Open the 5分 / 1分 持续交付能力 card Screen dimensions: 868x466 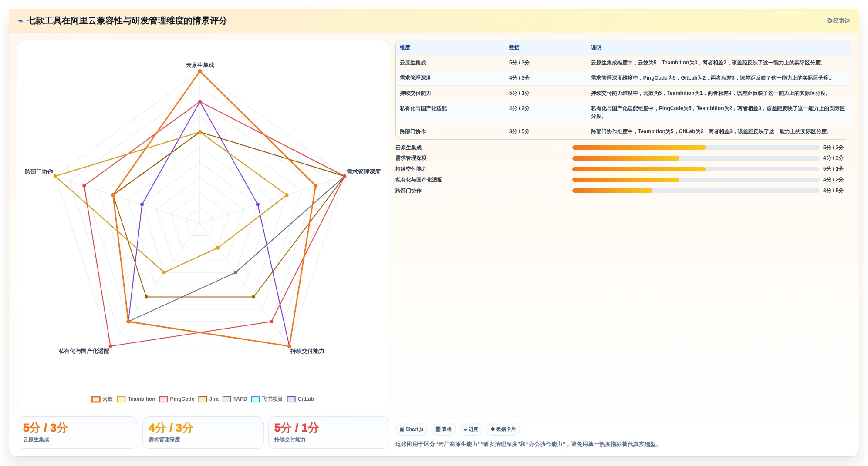pos(329,432)
